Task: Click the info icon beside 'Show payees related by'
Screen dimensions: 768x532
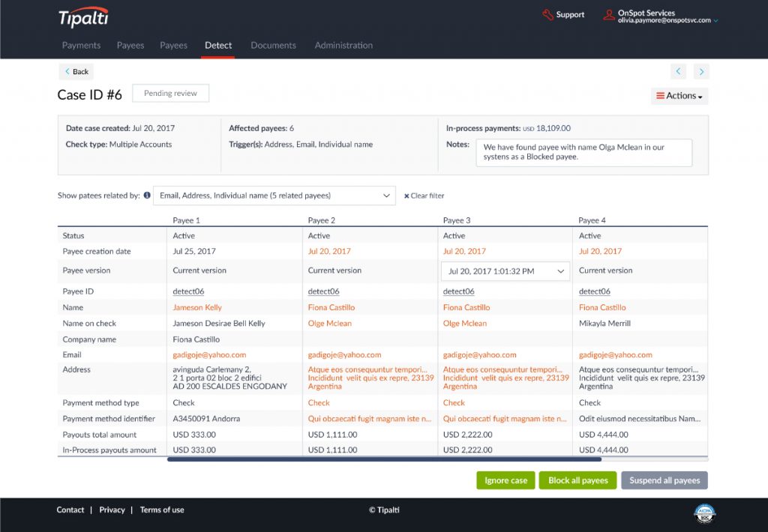Action: tap(147, 195)
